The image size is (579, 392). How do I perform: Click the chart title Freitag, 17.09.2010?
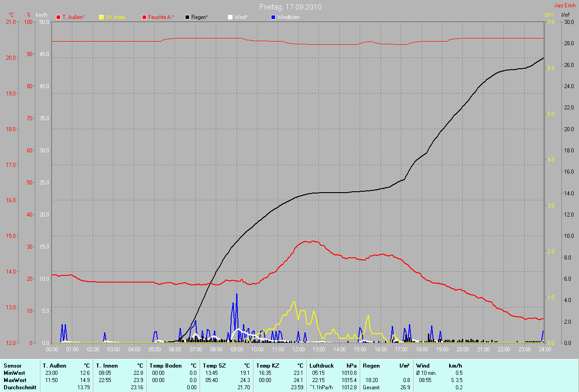[x=290, y=7]
